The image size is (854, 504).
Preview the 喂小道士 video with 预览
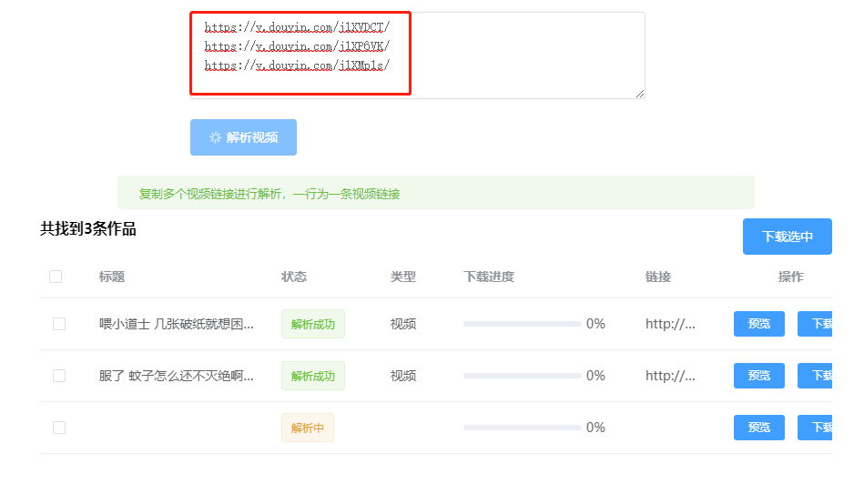[x=758, y=324]
